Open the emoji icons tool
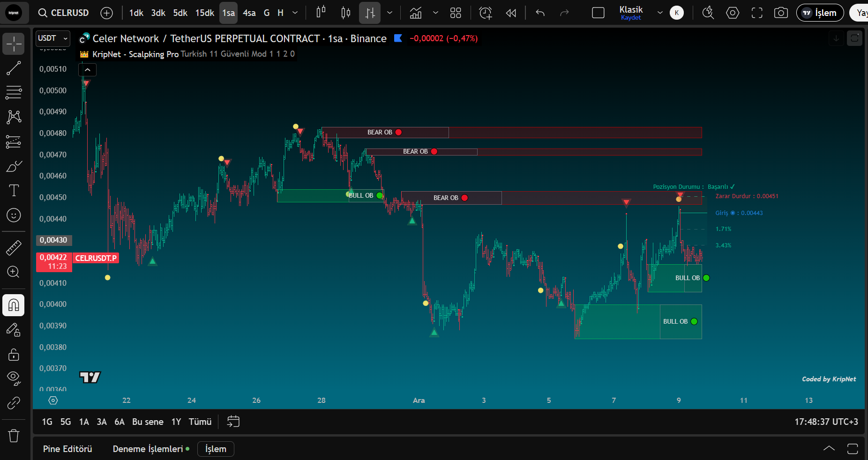 [x=14, y=215]
